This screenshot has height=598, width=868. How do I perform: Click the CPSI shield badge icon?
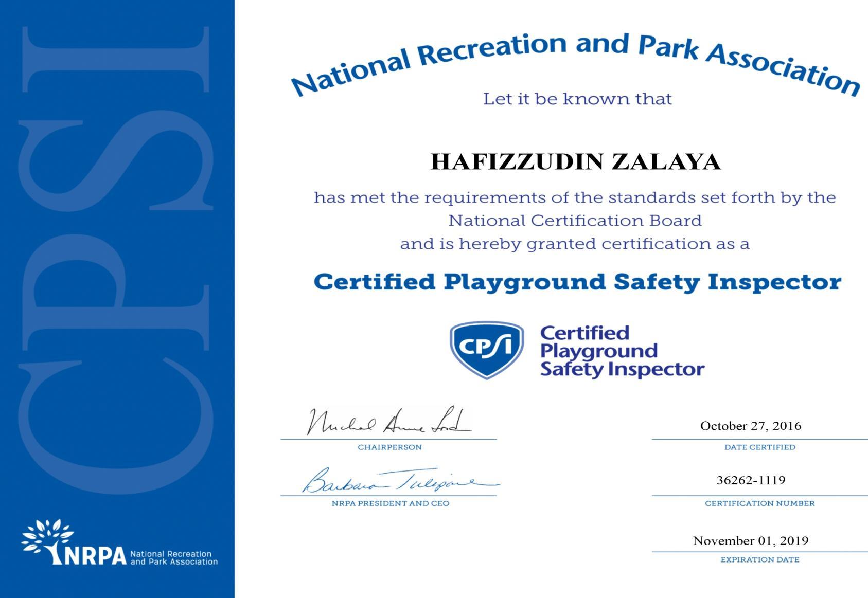coord(487,350)
